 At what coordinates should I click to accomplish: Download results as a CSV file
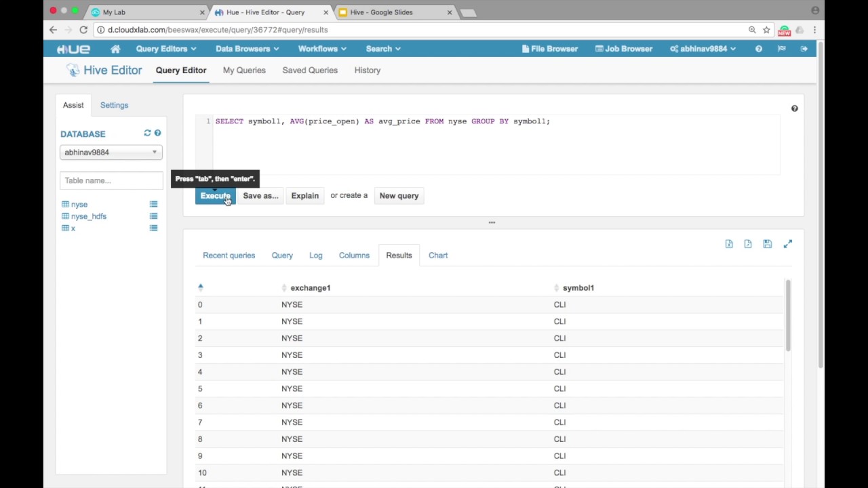point(748,244)
